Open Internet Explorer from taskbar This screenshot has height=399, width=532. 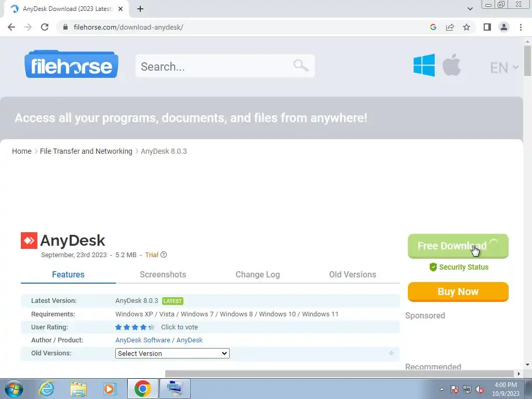(x=46, y=389)
